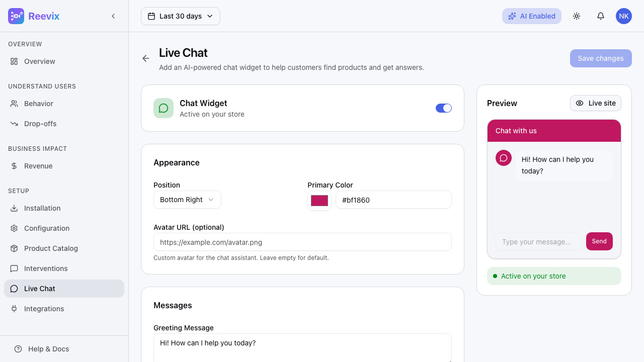Click the Overview grid icon
This screenshot has height=362, width=644.
[14, 61]
